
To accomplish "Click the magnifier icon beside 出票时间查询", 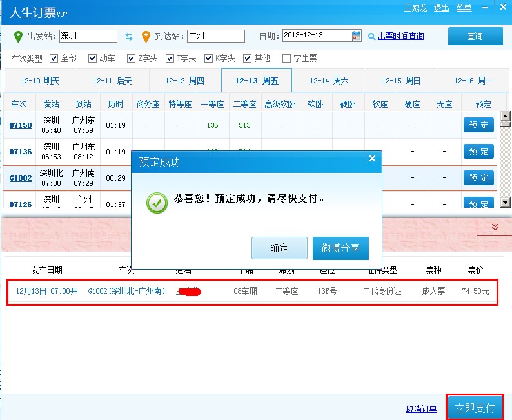I will pos(371,36).
